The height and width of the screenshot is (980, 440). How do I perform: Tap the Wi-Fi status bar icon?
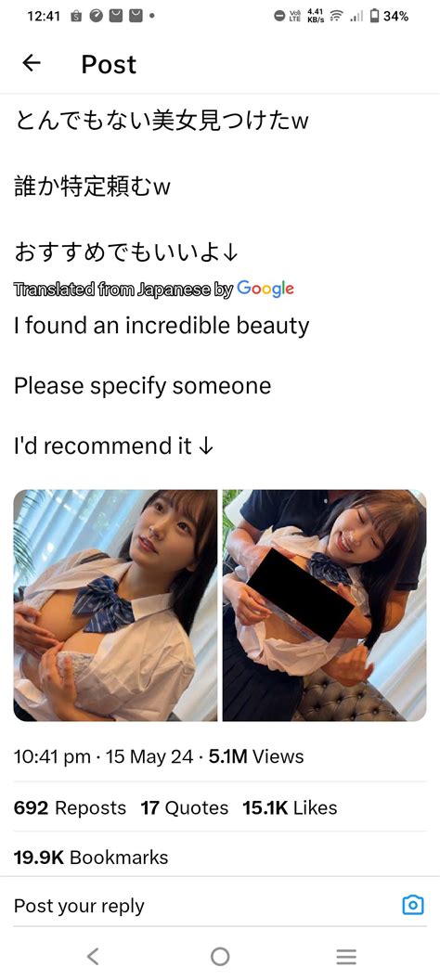pos(338,17)
